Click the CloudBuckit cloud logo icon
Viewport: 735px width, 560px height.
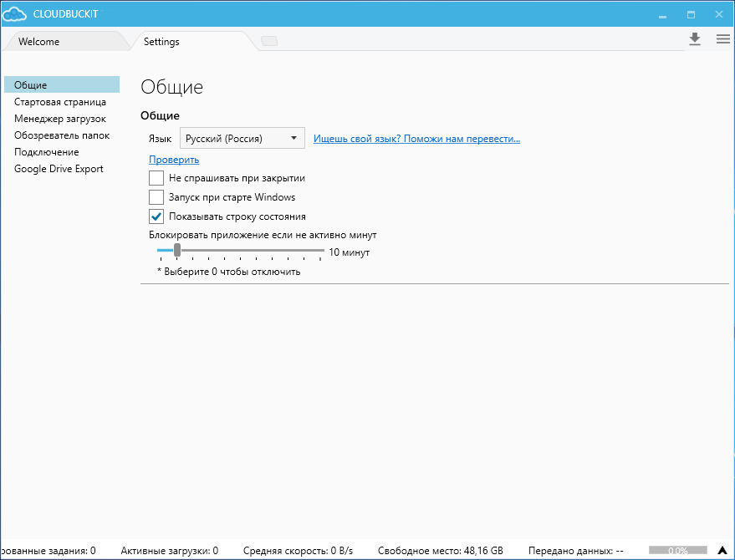(x=14, y=14)
